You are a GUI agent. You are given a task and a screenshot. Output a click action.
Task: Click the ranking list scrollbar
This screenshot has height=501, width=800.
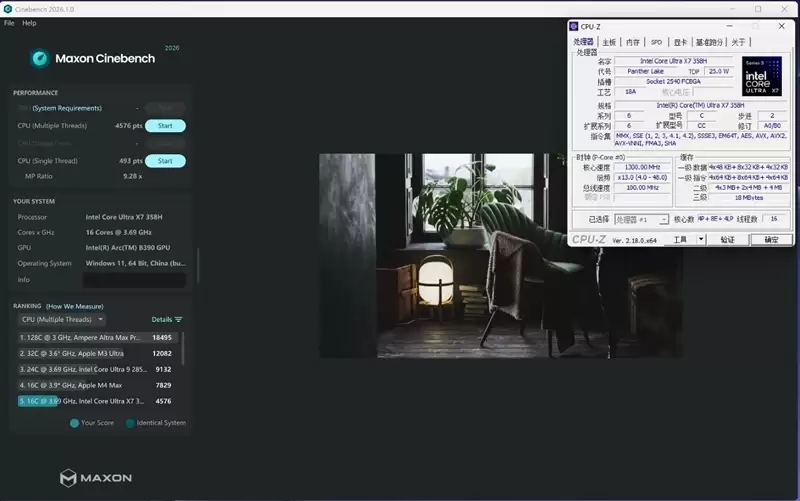point(183,350)
